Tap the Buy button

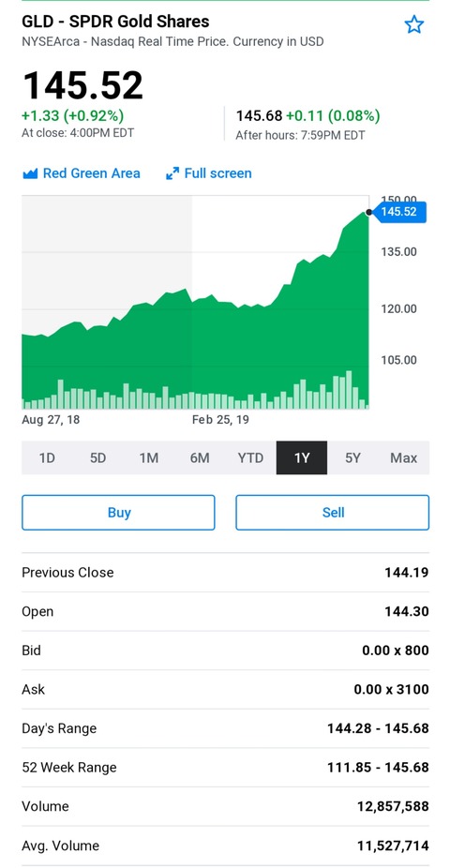[118, 513]
